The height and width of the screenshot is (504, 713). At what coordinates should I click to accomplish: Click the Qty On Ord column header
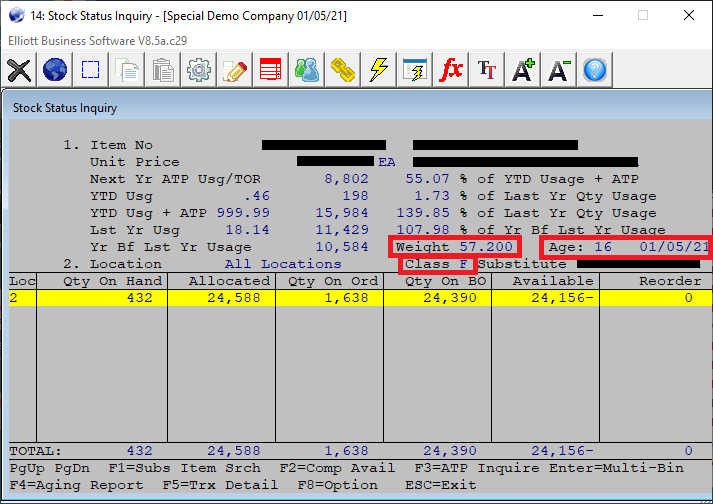tap(333, 281)
